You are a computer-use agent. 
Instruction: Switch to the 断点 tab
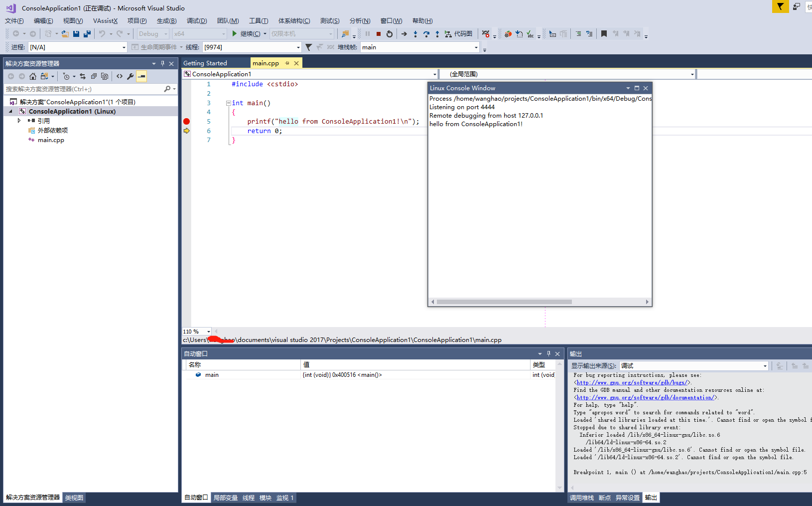pos(605,498)
